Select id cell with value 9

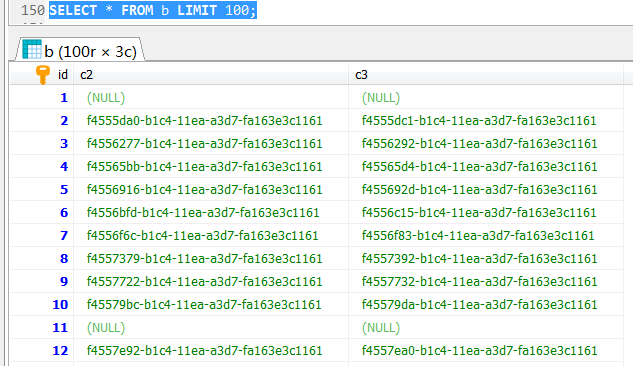[x=42, y=282]
